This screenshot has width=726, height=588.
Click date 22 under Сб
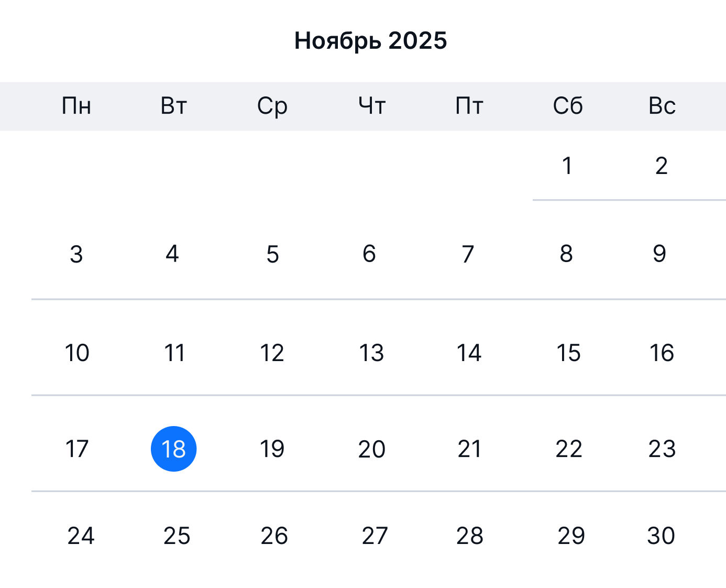[567, 449]
